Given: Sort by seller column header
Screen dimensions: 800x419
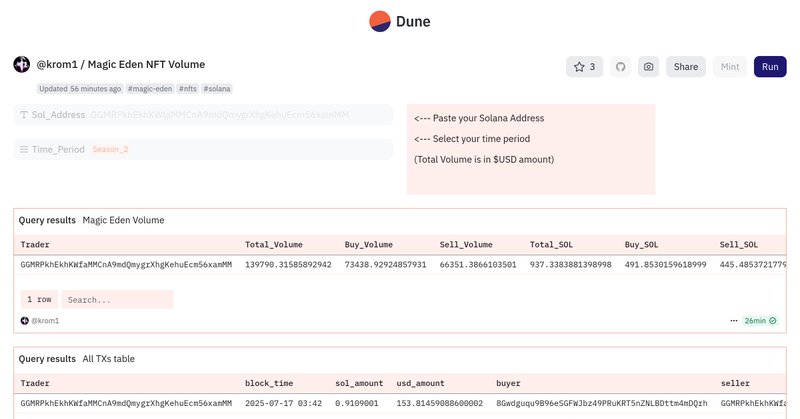Looking at the screenshot, I should click(x=735, y=383).
